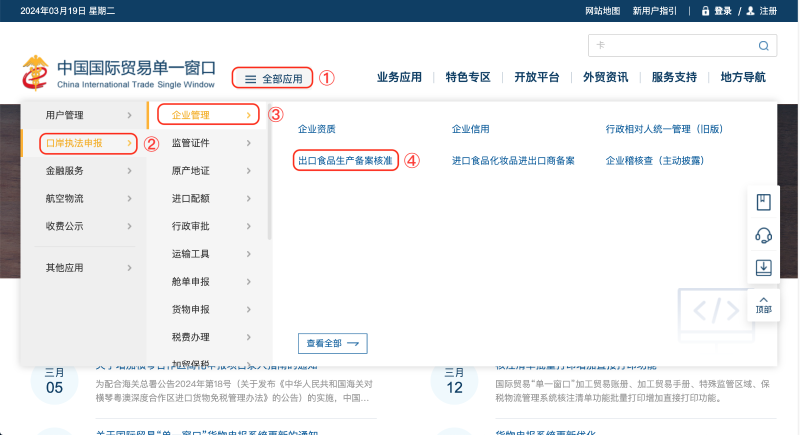Expand the 其他应用 chevron arrow
Screen dimensions: 800x435
click(x=130, y=268)
